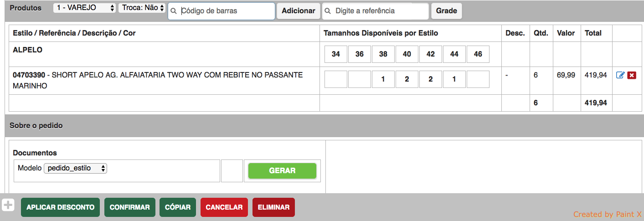This screenshot has width=644, height=221.
Task: Open the 'Troca: Não' dropdown
Action: click(x=142, y=8)
